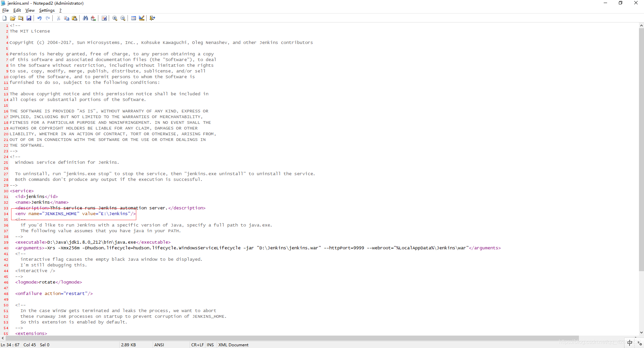Click the vertical scrollbar thumb
Image resolution: width=644 pixels, height=348 pixels.
[641, 149]
